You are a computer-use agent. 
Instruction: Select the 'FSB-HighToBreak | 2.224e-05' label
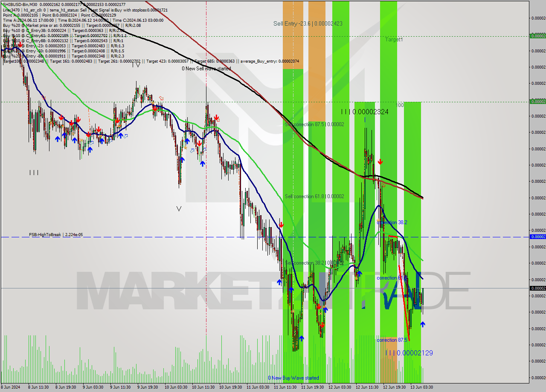56,235
